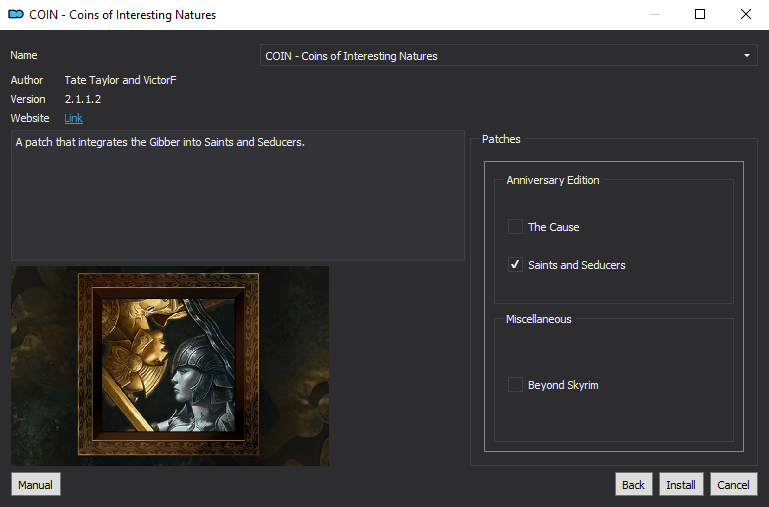Screen dimensions: 769x507
Task: Click the patch description text box
Action: [238, 195]
